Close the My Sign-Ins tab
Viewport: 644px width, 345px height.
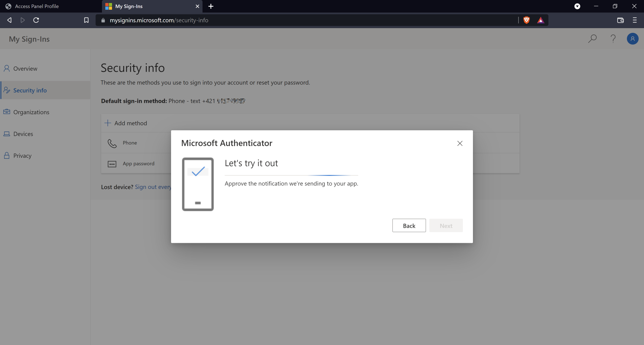pyautogui.click(x=197, y=6)
